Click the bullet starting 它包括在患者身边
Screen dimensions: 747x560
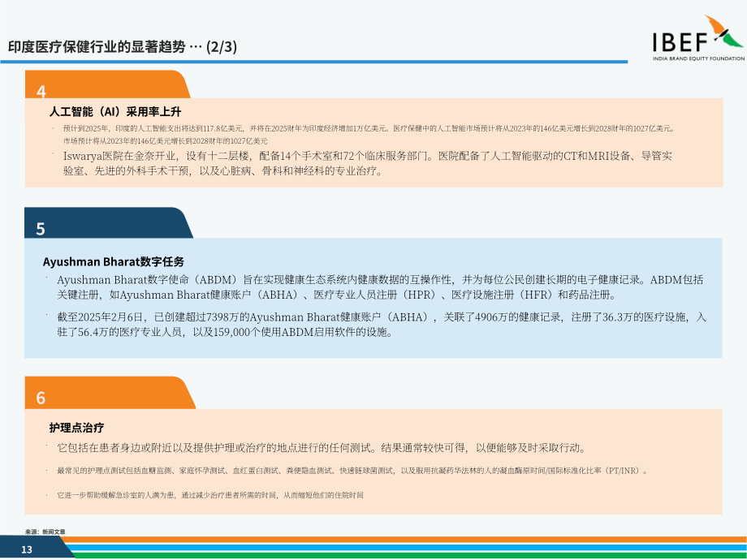pos(322,448)
